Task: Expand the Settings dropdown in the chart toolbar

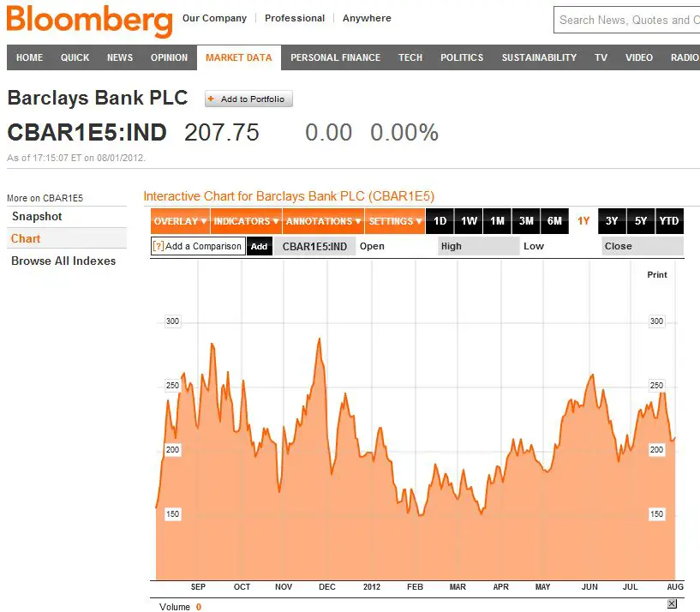Action: [394, 221]
